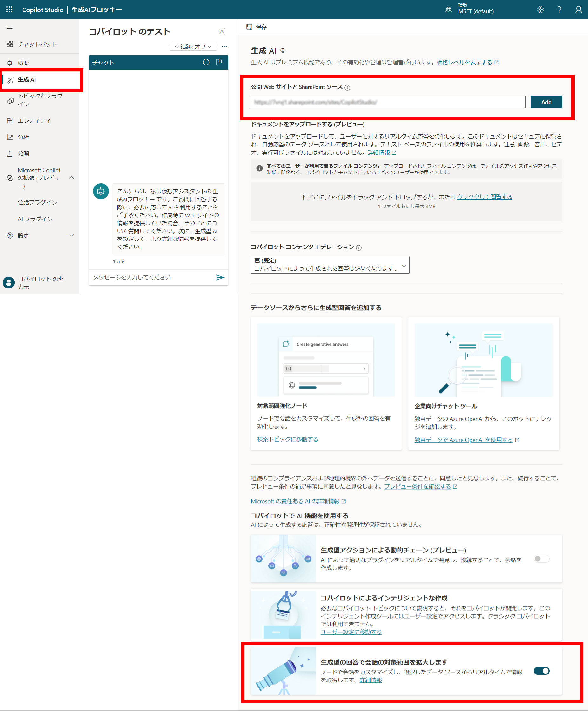Click the インテリジェントな作成 card illustration
588x711 pixels.
tap(284, 614)
